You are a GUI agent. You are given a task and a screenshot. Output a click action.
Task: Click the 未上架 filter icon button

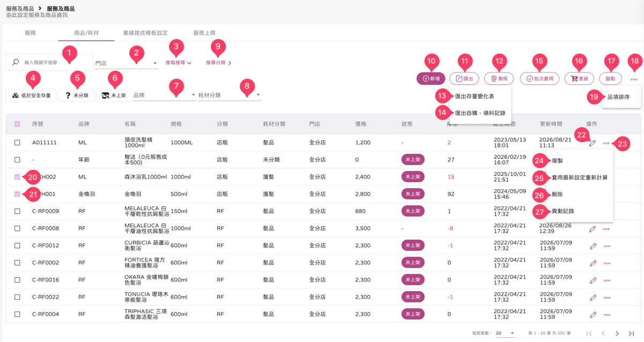(x=113, y=95)
